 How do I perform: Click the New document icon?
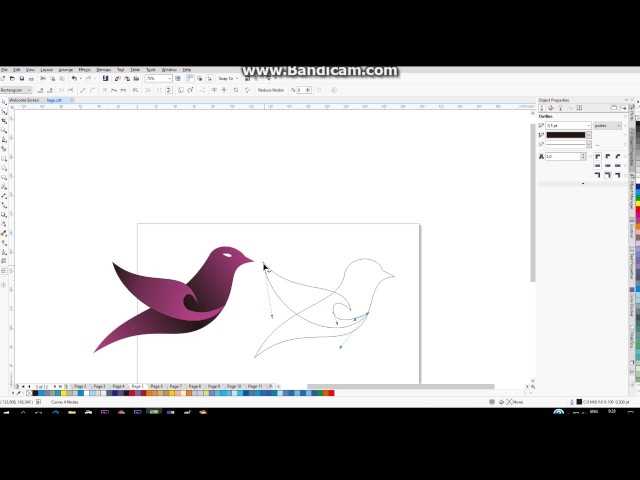(x=3, y=78)
